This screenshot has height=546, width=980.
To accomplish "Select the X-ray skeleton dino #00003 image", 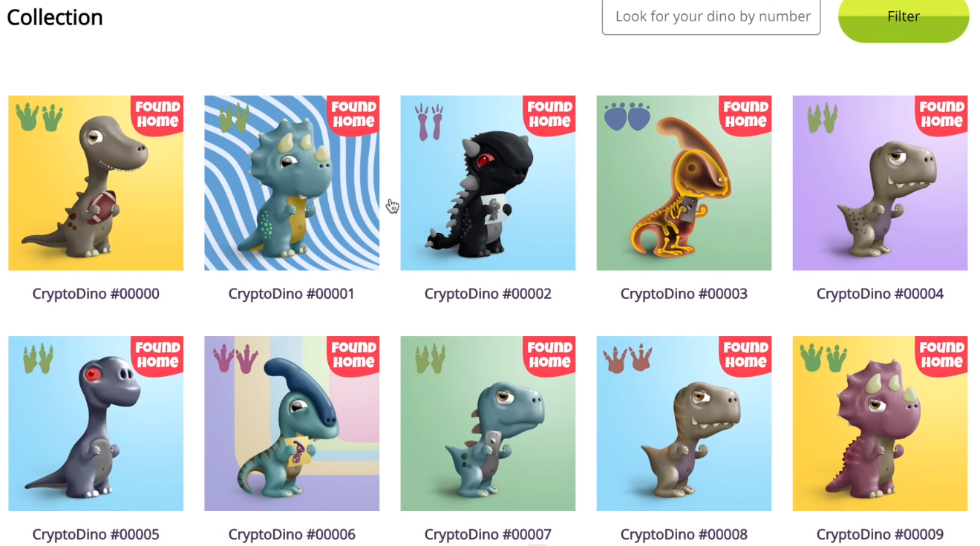I will coord(684,182).
